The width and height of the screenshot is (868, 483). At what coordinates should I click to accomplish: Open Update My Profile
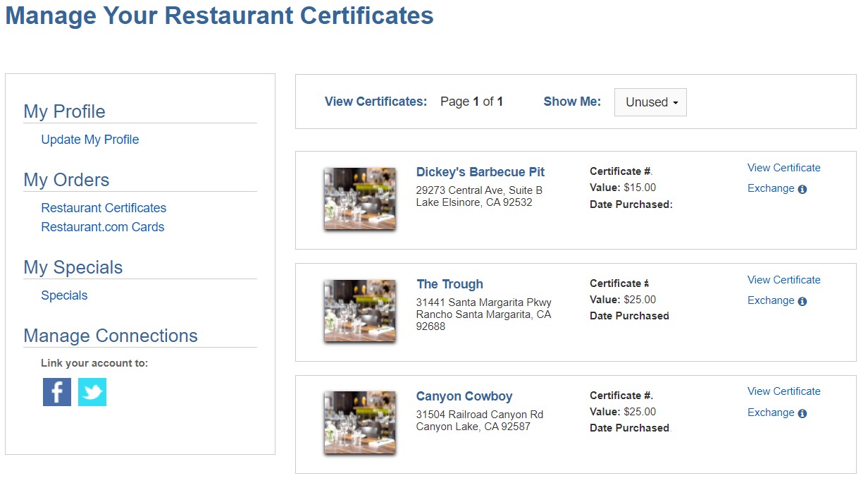coord(89,139)
